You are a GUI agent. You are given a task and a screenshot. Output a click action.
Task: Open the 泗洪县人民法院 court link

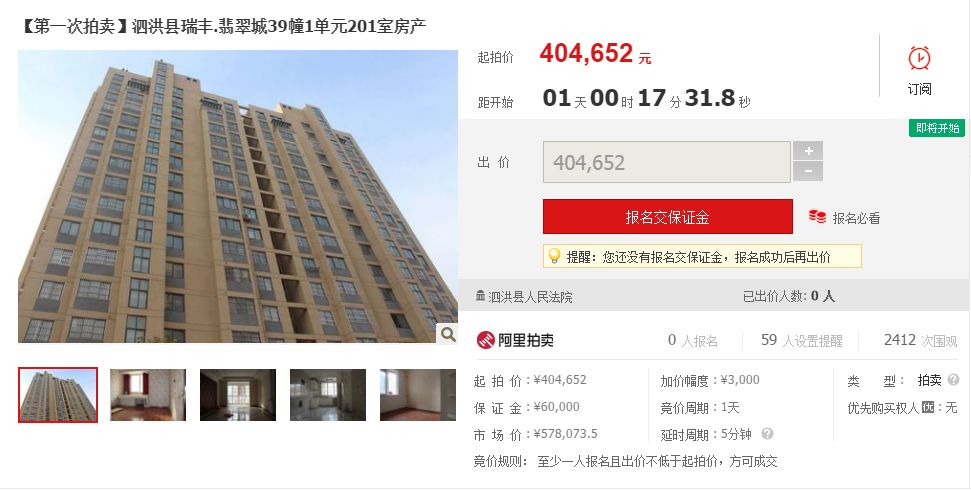530,297
